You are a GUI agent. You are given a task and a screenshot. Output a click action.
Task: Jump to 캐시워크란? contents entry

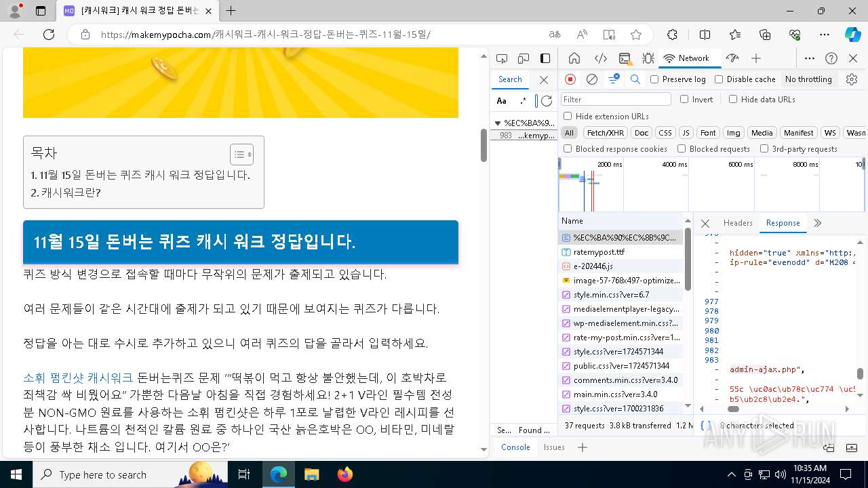click(66, 192)
